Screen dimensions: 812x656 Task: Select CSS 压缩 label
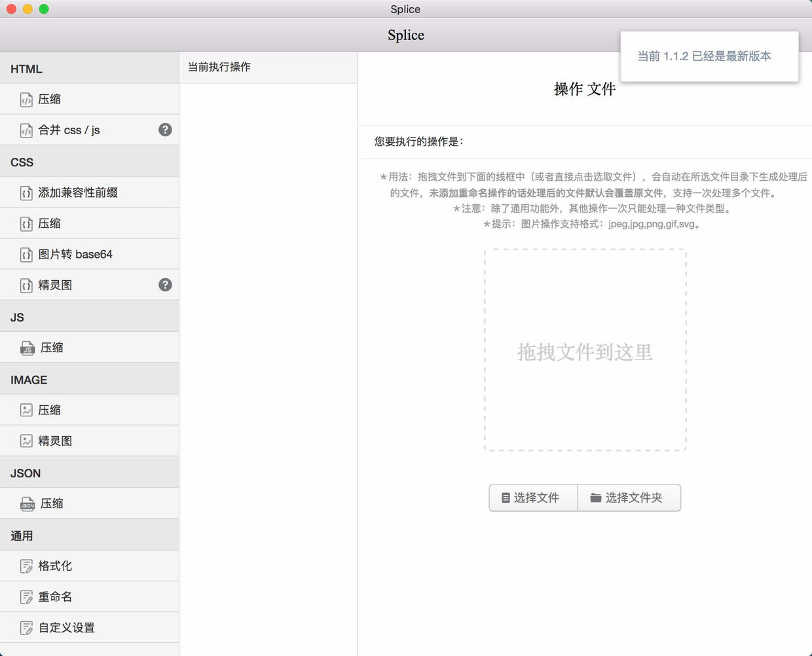point(49,223)
